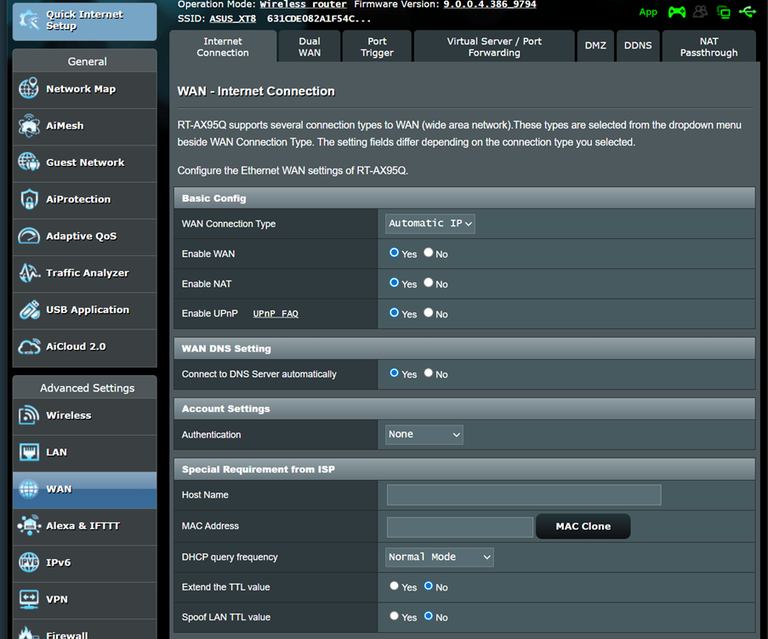Click the MAC Clone button

pyautogui.click(x=583, y=526)
